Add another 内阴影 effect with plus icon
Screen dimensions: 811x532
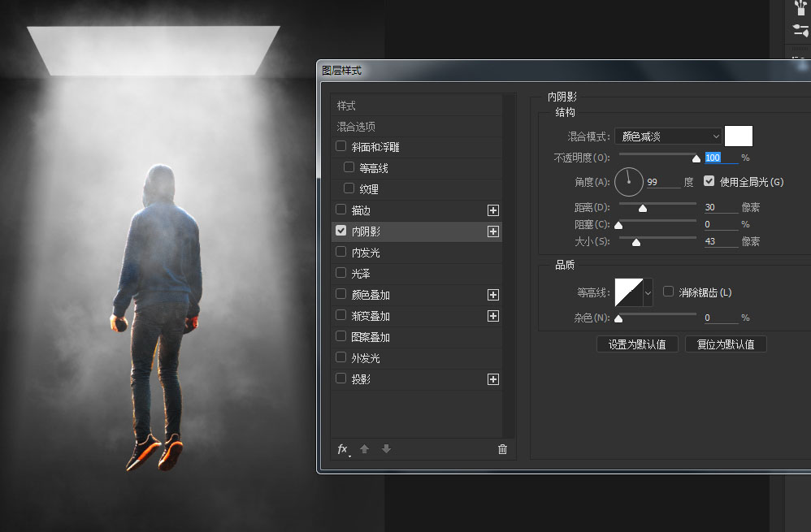(x=493, y=231)
